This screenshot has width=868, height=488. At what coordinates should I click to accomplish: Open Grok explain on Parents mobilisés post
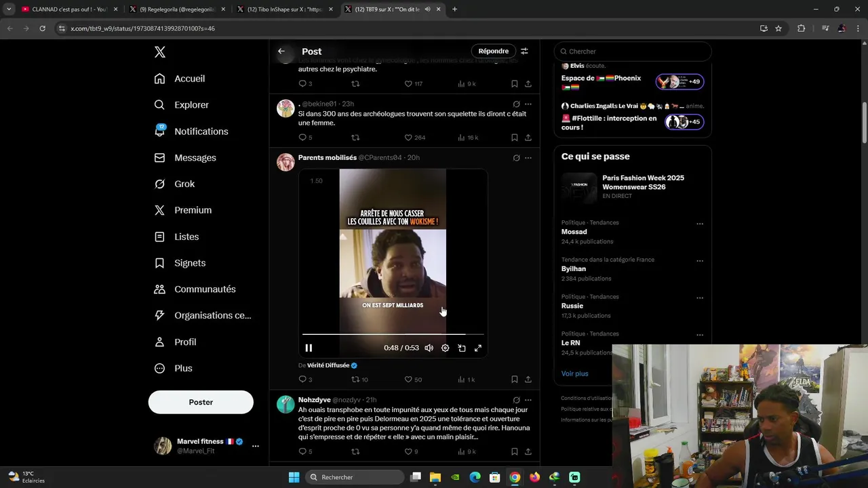click(x=516, y=157)
